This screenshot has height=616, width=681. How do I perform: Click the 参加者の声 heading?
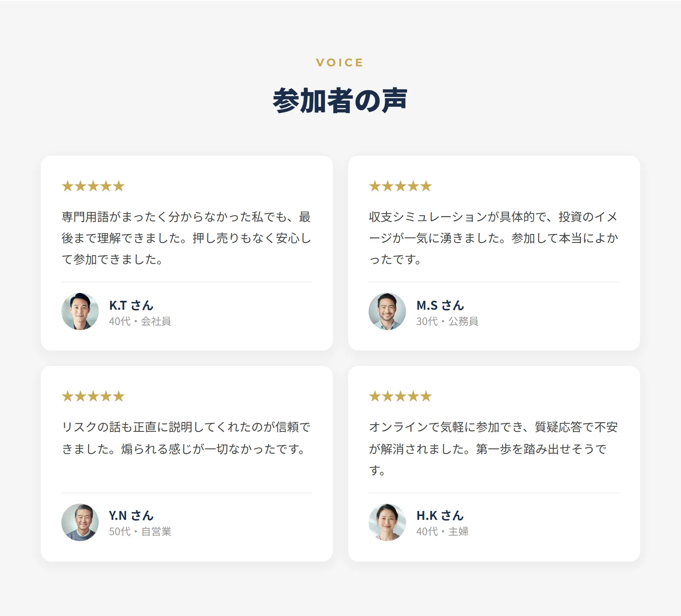pos(340,101)
